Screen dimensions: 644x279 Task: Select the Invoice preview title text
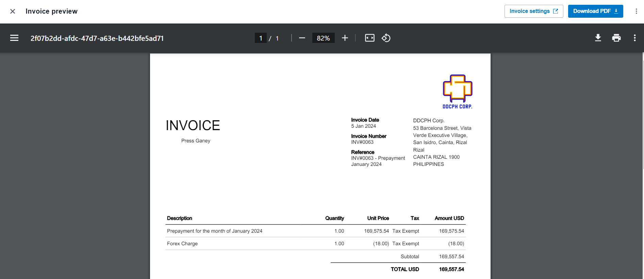click(x=52, y=11)
